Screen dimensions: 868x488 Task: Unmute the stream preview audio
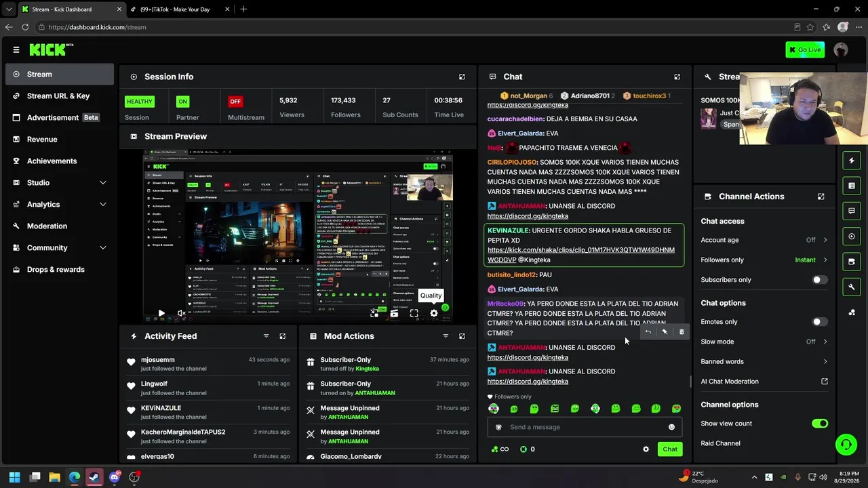[181, 313]
